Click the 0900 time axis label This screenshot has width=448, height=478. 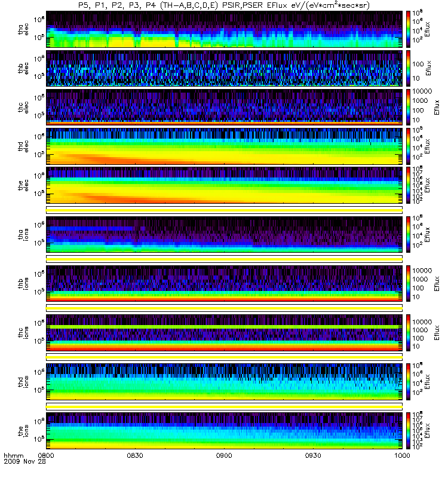pyautogui.click(x=224, y=455)
